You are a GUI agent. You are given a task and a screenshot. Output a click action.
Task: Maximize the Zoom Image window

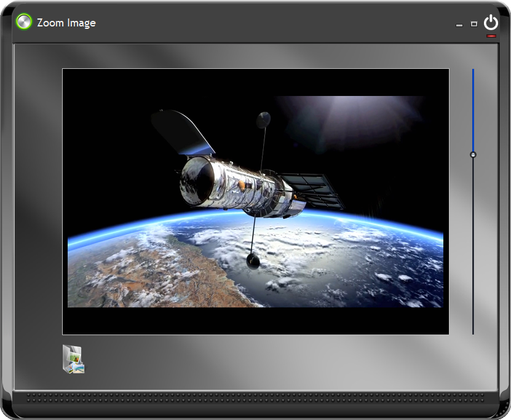pyautogui.click(x=474, y=24)
